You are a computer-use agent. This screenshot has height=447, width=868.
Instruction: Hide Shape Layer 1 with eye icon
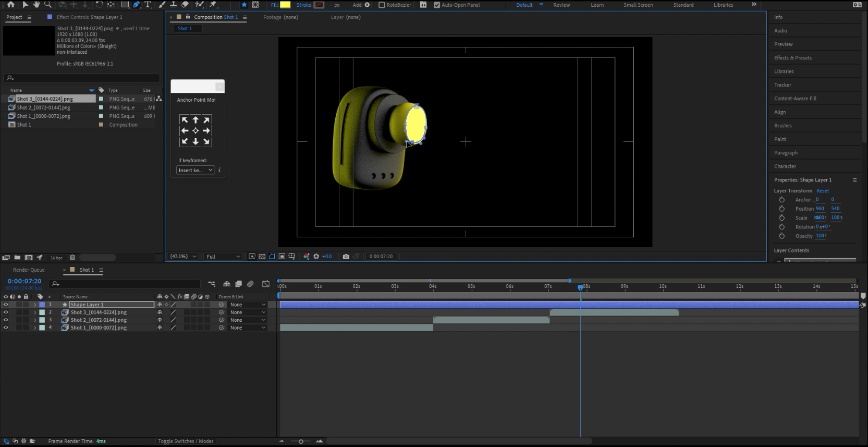click(6, 305)
